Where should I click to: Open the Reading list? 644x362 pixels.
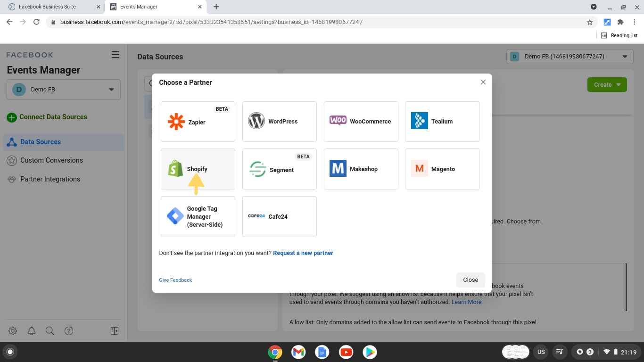pos(619,35)
